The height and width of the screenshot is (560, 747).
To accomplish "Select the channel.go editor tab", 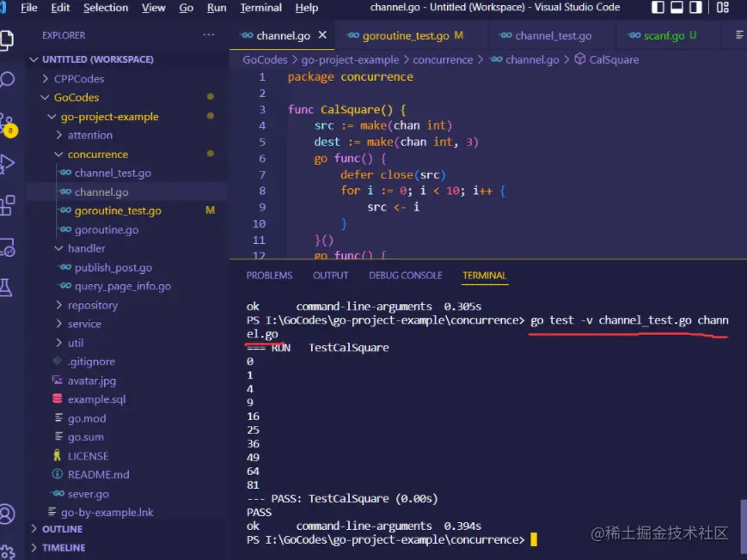I will click(x=283, y=36).
